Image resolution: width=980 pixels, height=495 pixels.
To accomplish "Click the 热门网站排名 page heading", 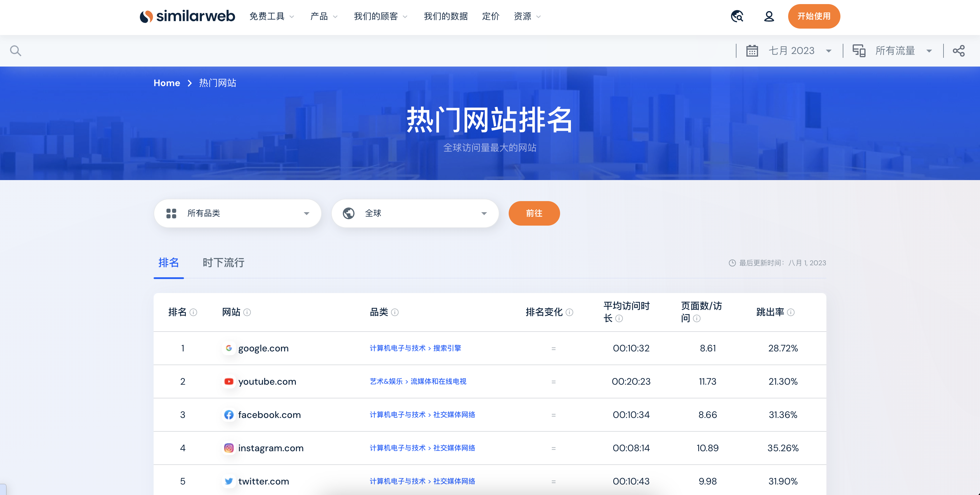I will click(x=490, y=120).
